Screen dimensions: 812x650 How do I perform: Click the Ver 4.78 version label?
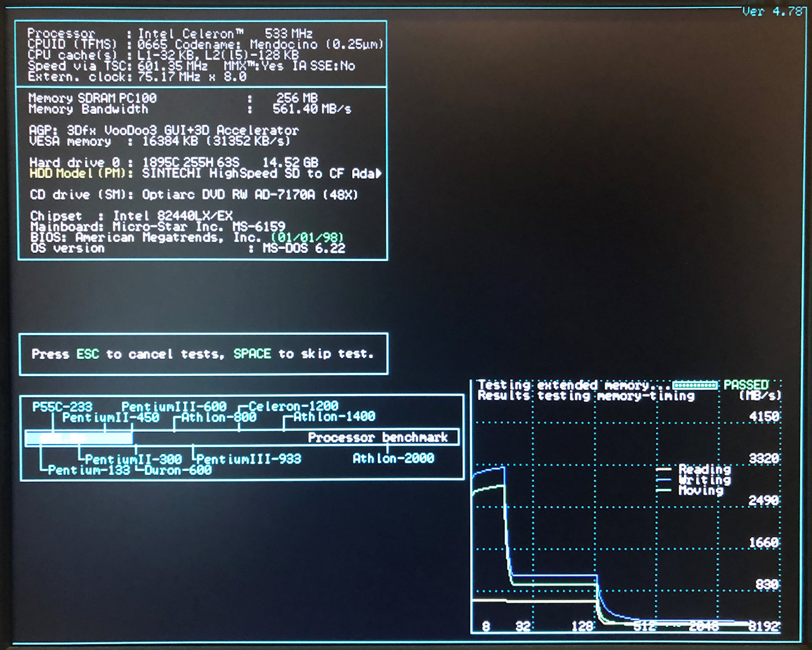coord(771,11)
